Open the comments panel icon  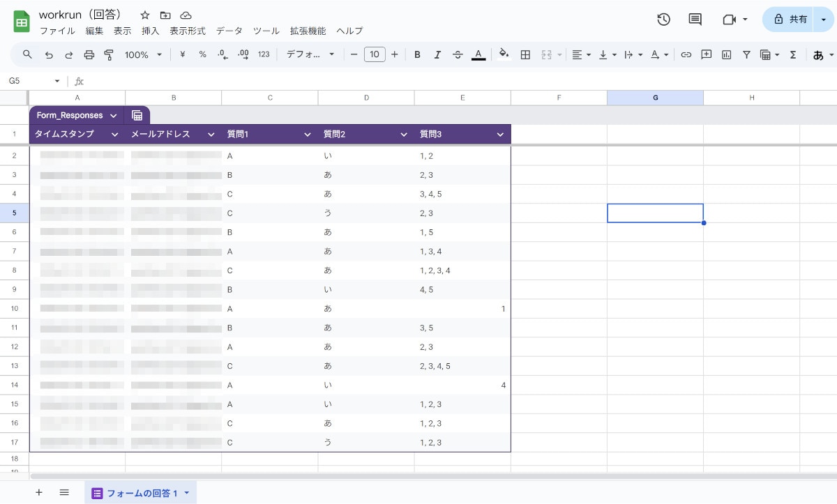coord(695,20)
